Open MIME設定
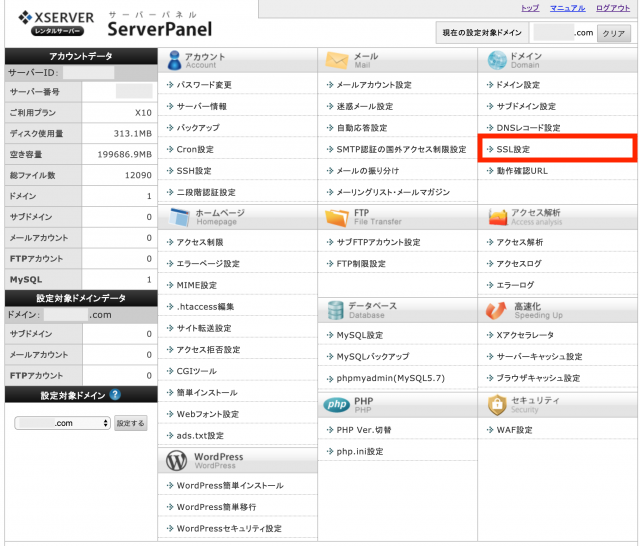This screenshot has height=546, width=640. pyautogui.click(x=196, y=285)
